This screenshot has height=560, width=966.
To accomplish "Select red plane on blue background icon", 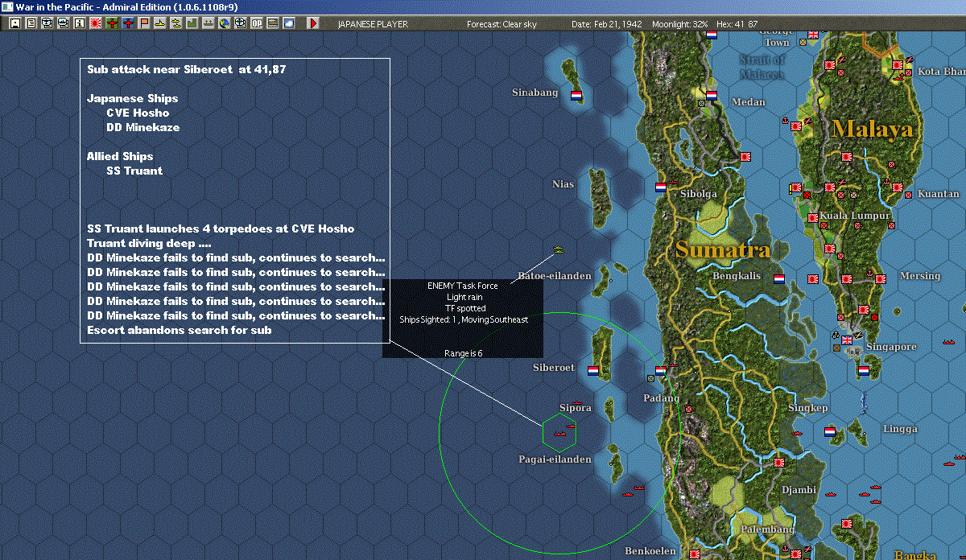I will tap(128, 23).
